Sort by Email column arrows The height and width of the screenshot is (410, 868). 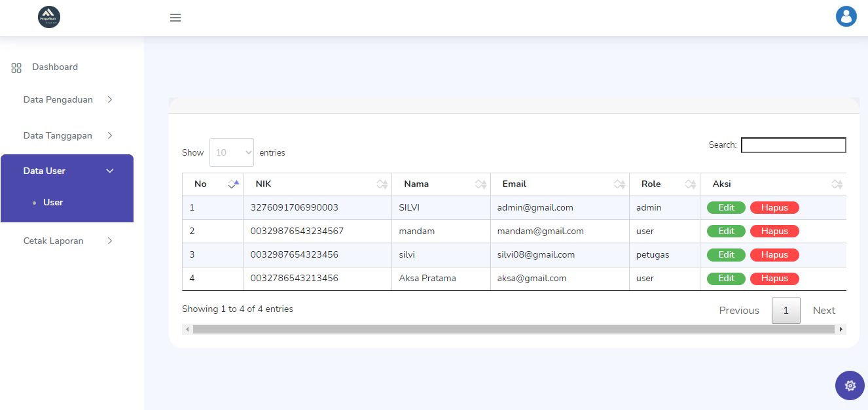click(x=619, y=184)
